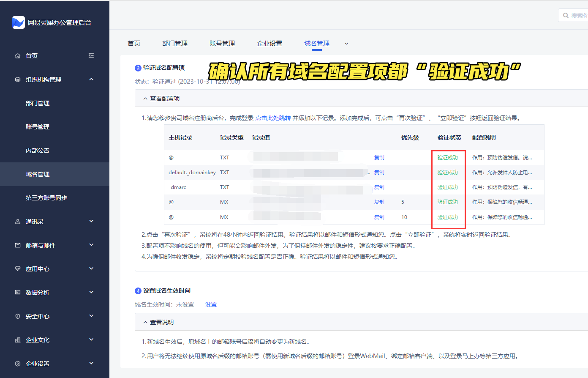Click the 应用中心 icon in sidebar
The image size is (588, 378).
pos(18,269)
